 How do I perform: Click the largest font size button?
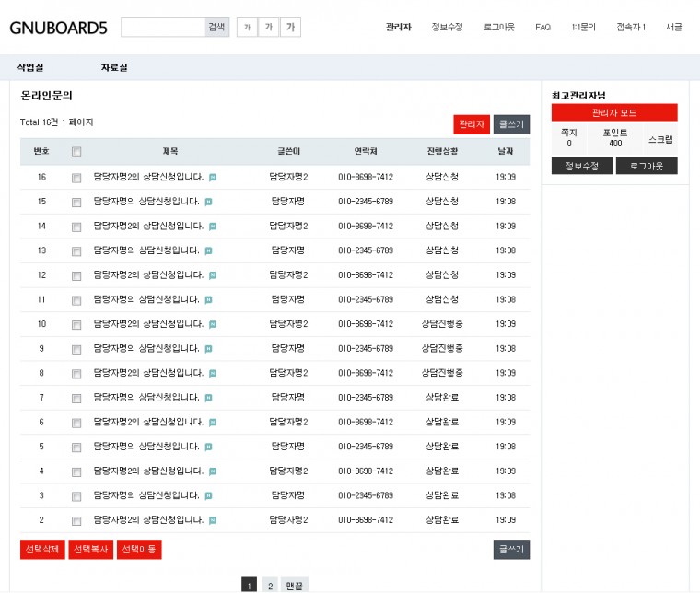point(290,28)
